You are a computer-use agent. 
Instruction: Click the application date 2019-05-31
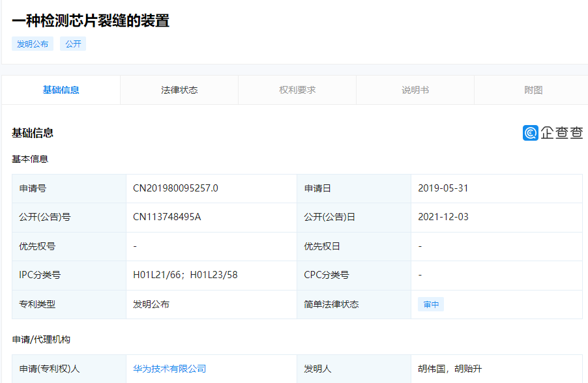(x=444, y=189)
